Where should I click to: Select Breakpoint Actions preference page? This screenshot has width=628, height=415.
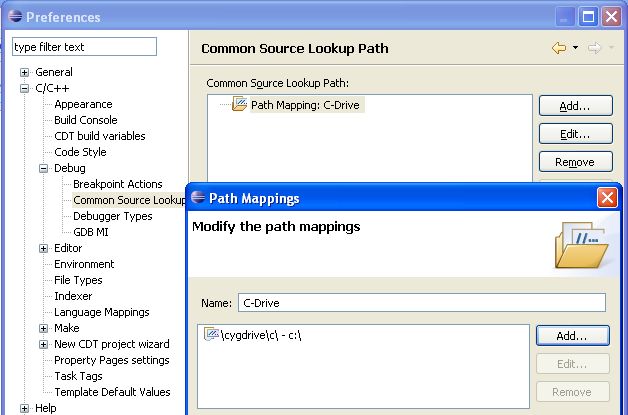coord(118,184)
